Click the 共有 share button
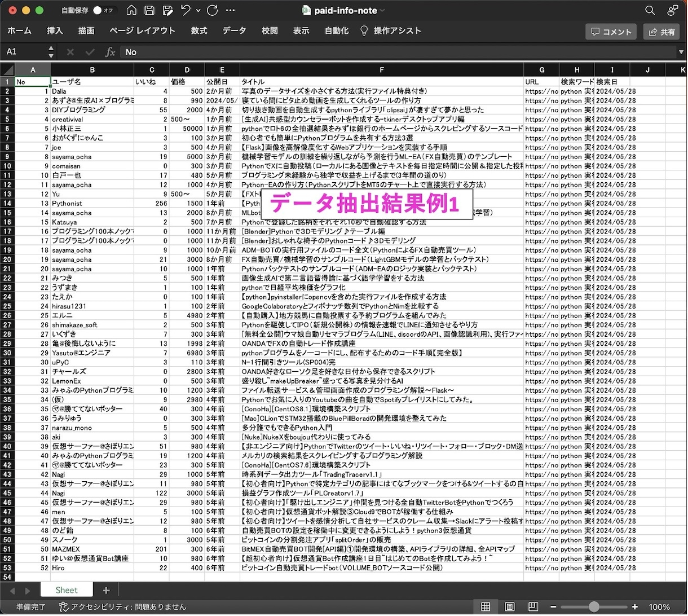 coord(661,32)
